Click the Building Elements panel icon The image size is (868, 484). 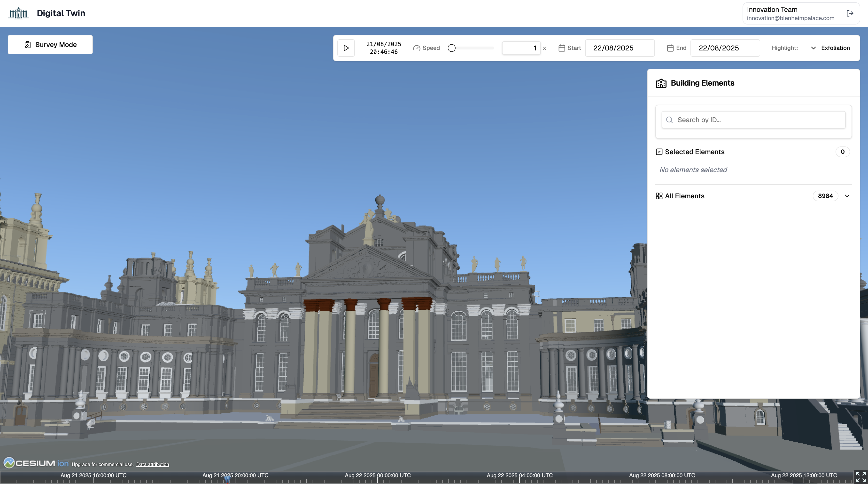point(661,83)
